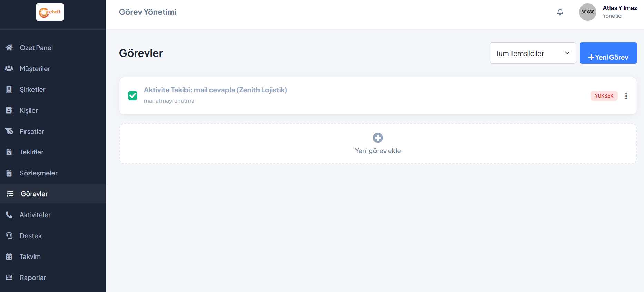This screenshot has width=644, height=292.
Task: Click the One'soft logo
Action: (50, 12)
